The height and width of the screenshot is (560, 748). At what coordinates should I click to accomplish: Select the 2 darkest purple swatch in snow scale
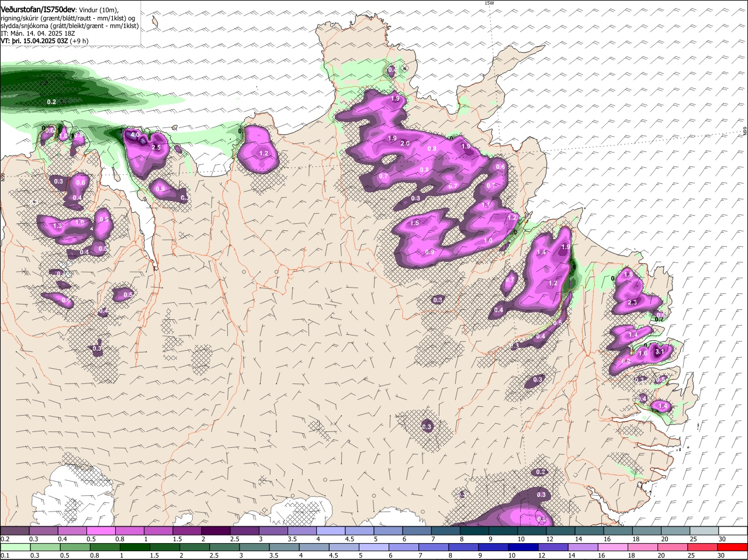(216, 531)
